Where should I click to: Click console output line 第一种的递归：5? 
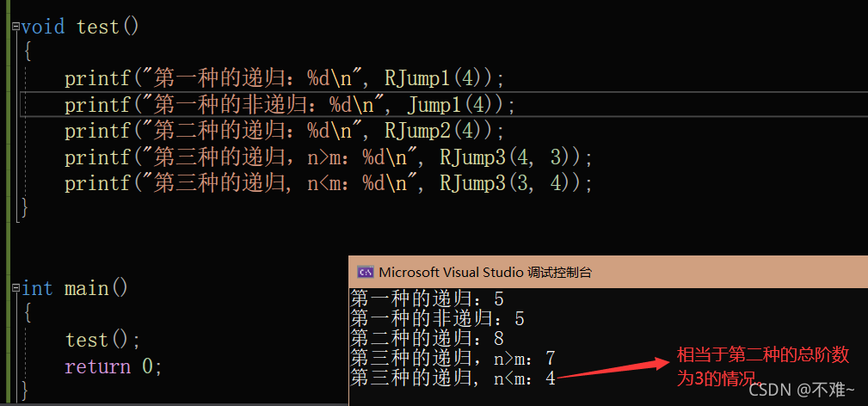click(427, 299)
